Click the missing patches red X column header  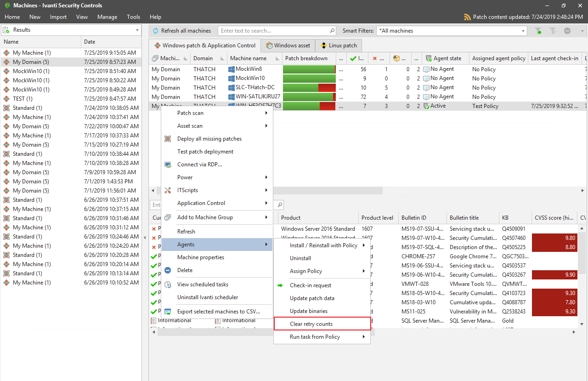[379, 58]
